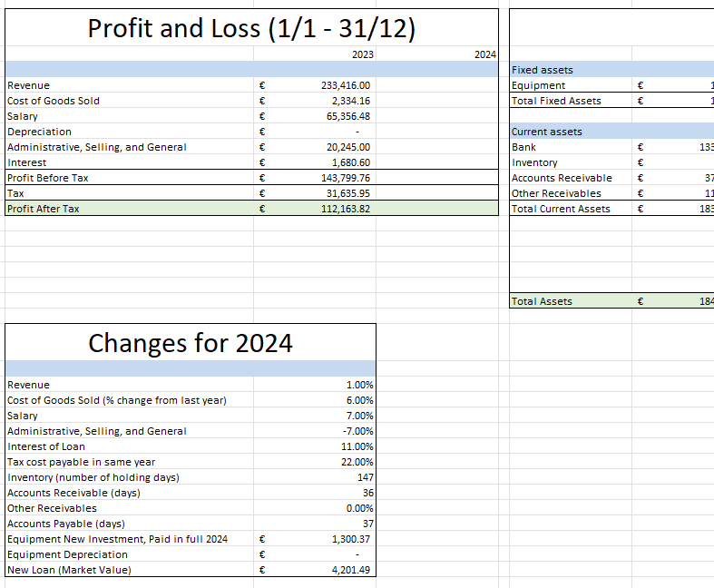
Task: Select the Equipment label in the balance sheet
Action: tap(538, 85)
